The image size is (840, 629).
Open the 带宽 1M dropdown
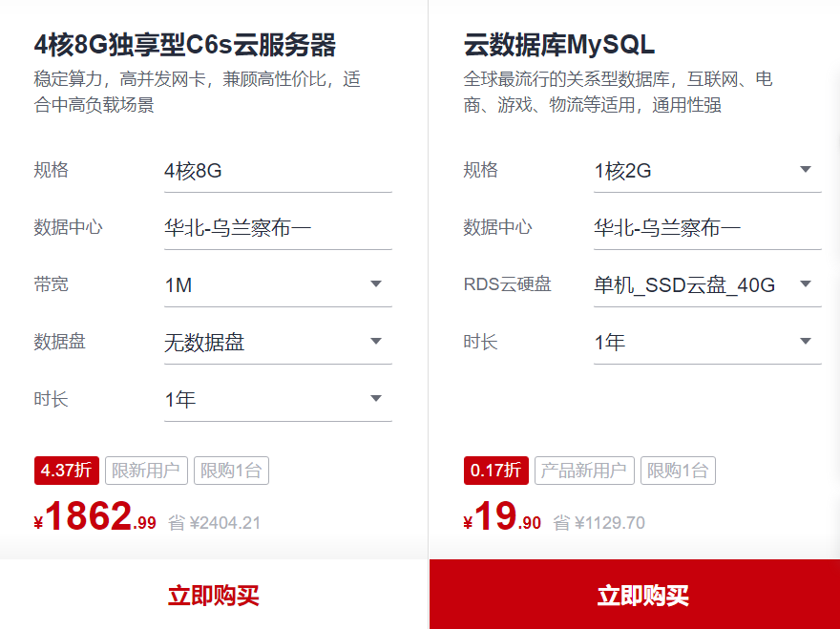pyautogui.click(x=277, y=284)
